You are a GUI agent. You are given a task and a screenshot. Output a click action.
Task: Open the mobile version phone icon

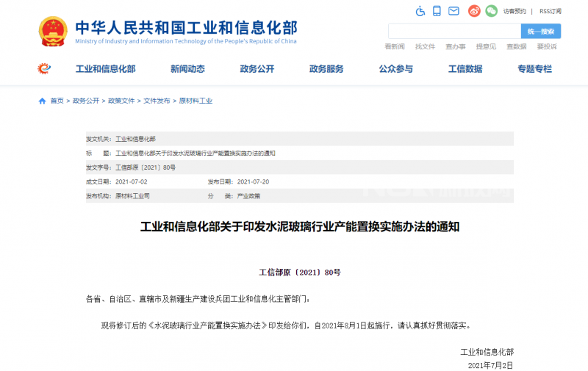(437, 11)
